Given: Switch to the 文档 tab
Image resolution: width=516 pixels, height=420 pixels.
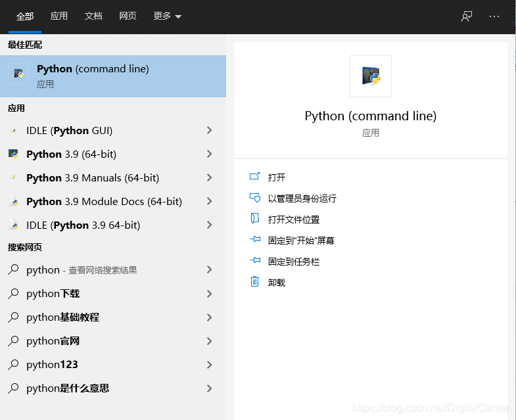Looking at the screenshot, I should [x=93, y=16].
